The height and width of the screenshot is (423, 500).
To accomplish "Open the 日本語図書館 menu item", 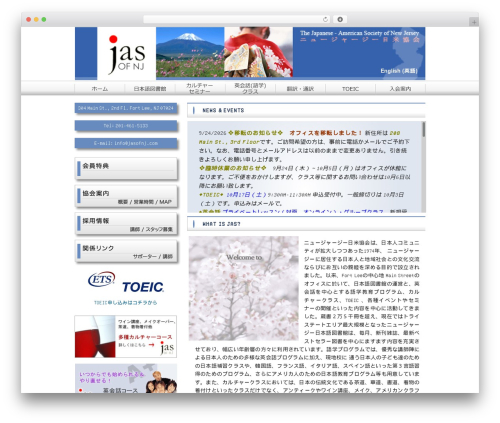I will 150,89.
